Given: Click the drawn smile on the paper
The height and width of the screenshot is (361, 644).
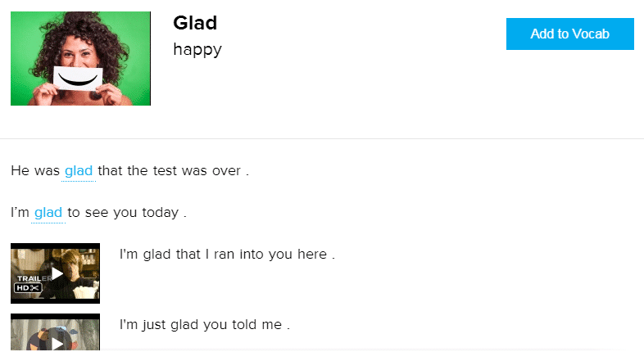Looking at the screenshot, I should pyautogui.click(x=80, y=79).
